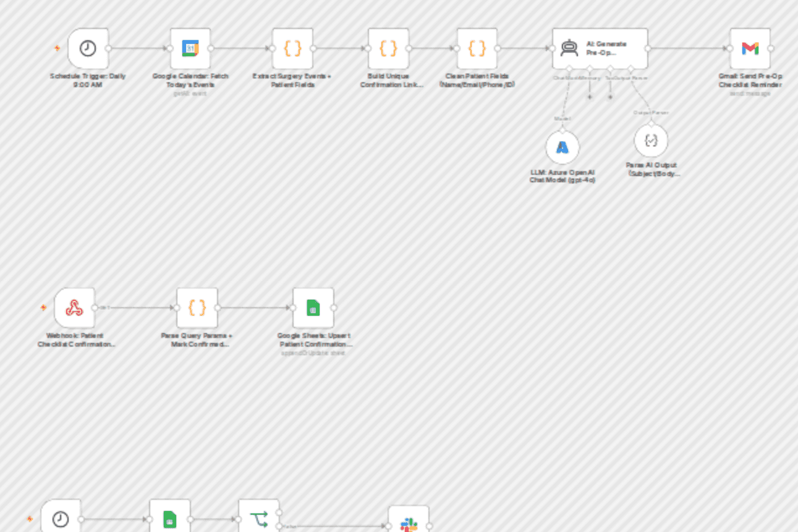Click the Chat Model diamond connector on AI node
Screen dimensions: 798x532
pyautogui.click(x=569, y=69)
